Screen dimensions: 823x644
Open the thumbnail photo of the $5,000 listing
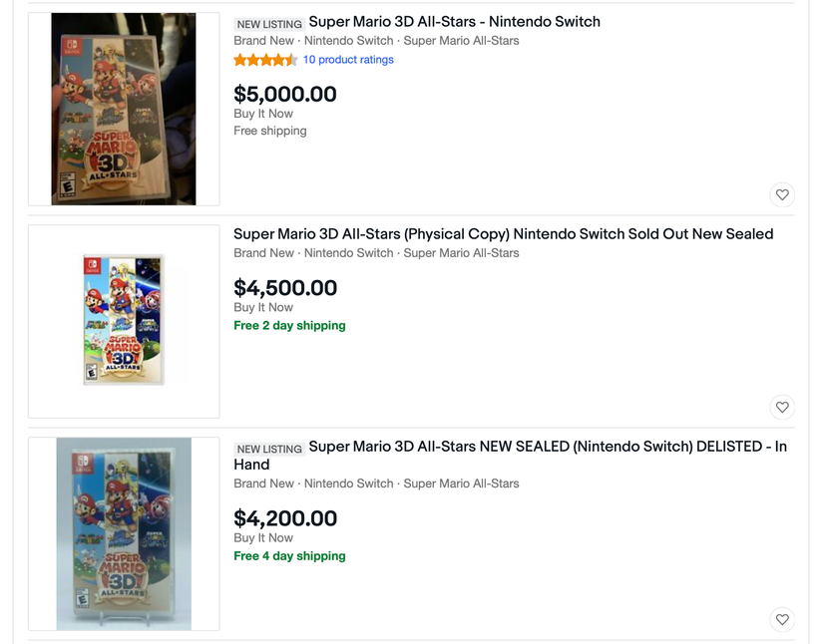[124, 108]
